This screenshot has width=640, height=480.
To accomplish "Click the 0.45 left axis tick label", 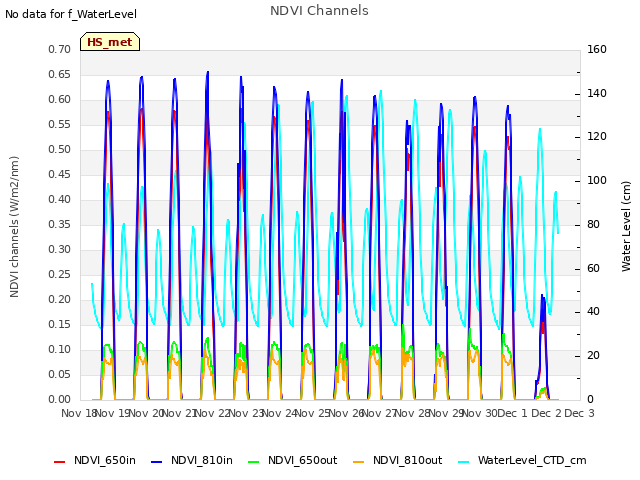I will pos(59,175).
